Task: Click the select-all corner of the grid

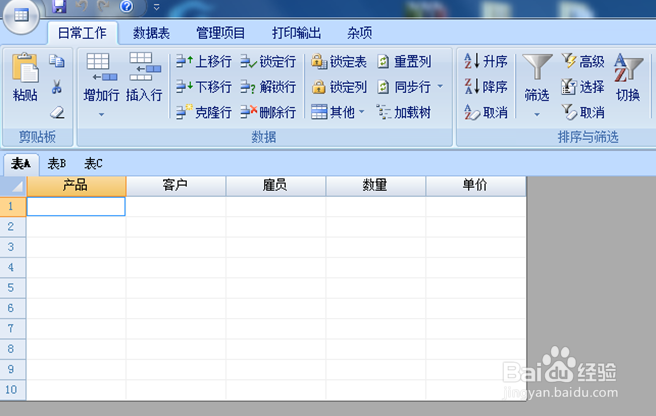Action: coord(13,186)
